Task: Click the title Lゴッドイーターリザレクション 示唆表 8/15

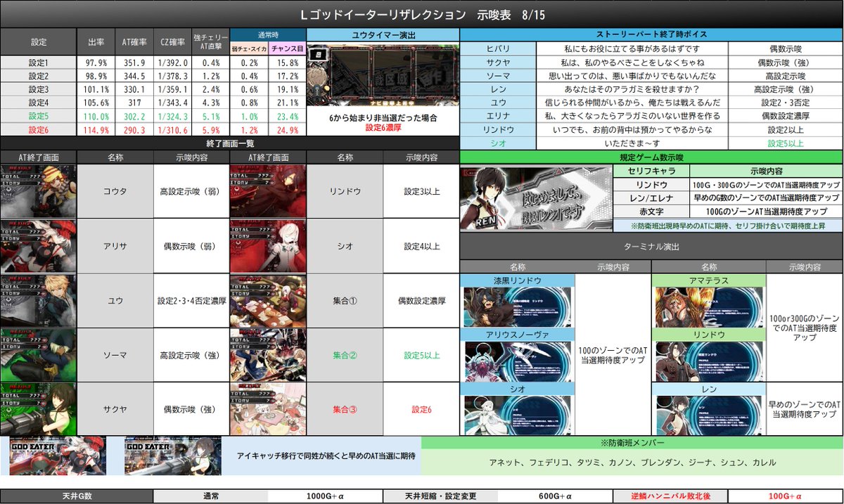Action: 422,14
